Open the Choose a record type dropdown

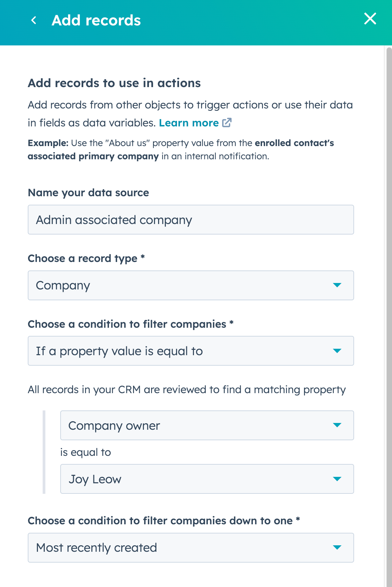[191, 285]
